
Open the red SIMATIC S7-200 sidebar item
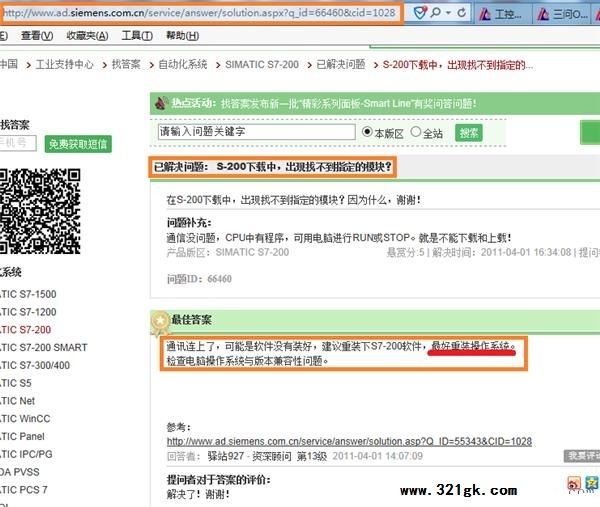point(26,329)
